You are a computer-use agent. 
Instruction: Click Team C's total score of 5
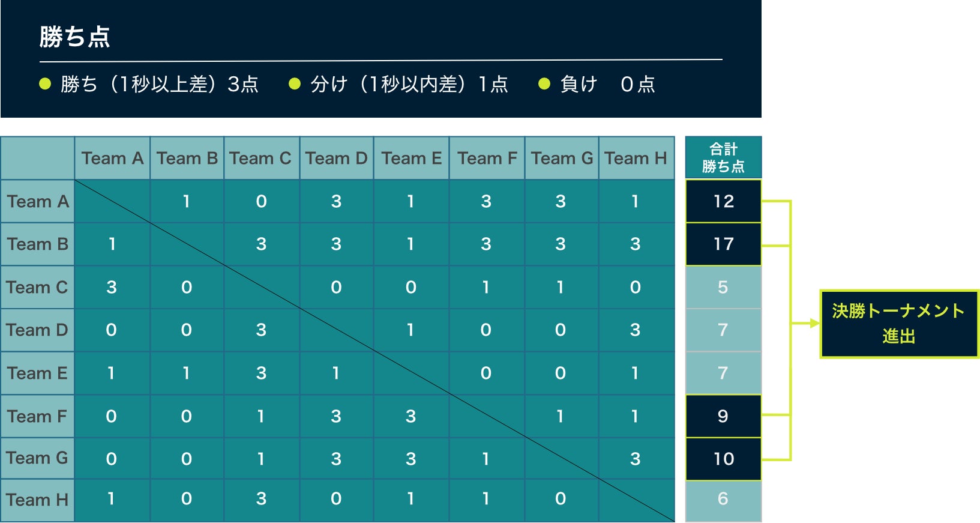(x=723, y=288)
